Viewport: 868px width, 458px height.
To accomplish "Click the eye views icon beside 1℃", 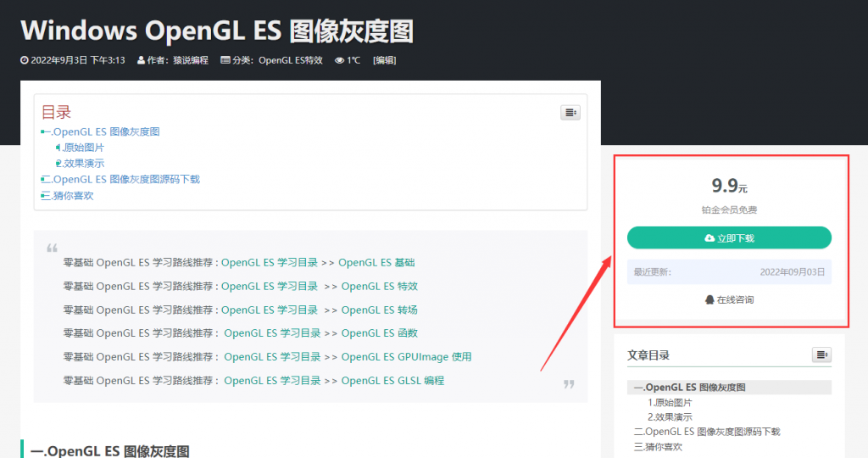I will [339, 60].
